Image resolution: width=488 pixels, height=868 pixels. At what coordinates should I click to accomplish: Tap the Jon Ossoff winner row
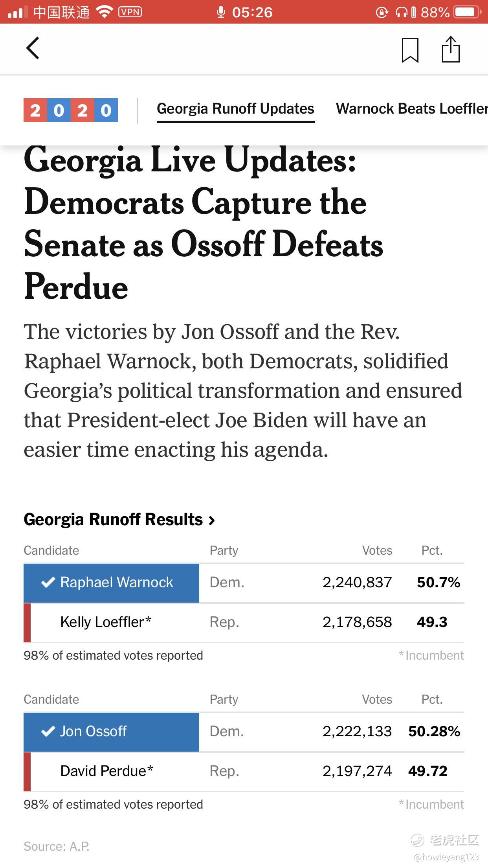click(x=111, y=732)
